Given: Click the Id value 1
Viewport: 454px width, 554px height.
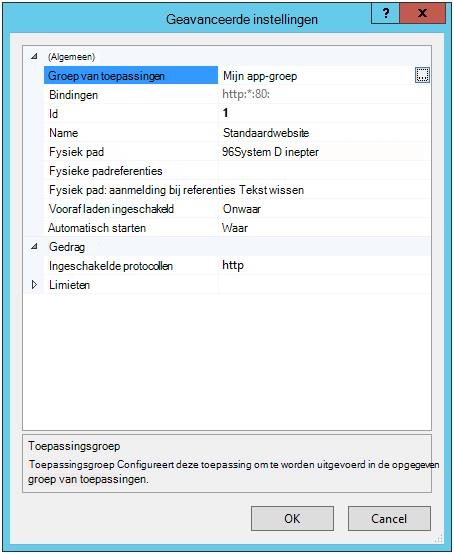Looking at the screenshot, I should tap(225, 113).
